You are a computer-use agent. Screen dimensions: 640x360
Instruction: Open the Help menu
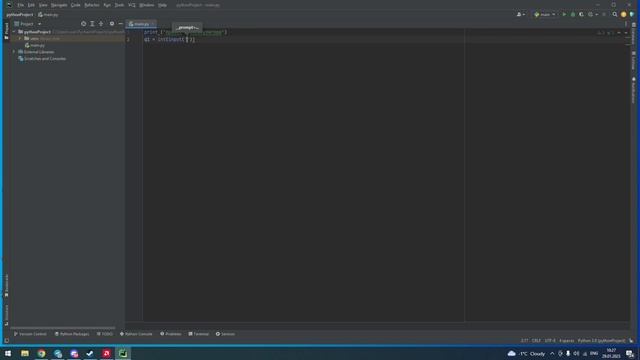tap(162, 5)
